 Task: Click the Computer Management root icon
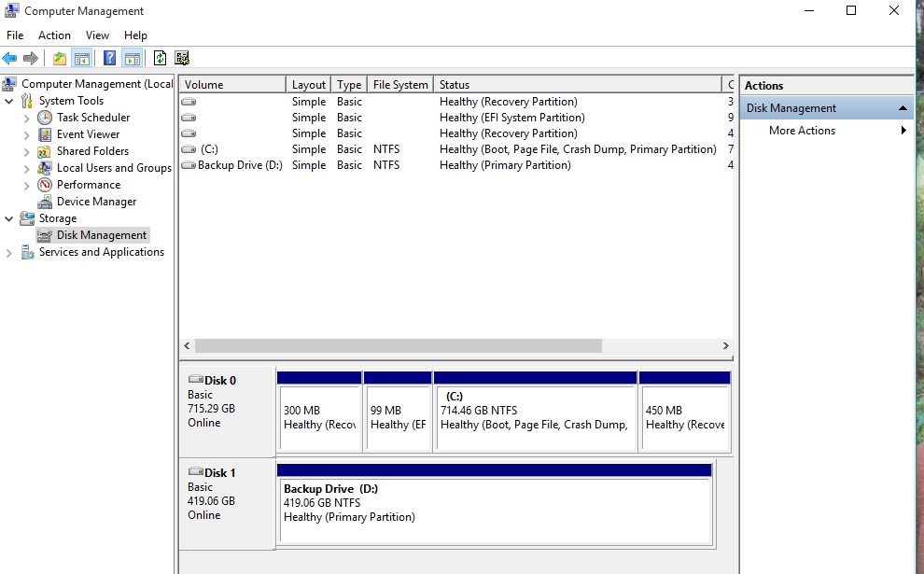[9, 84]
